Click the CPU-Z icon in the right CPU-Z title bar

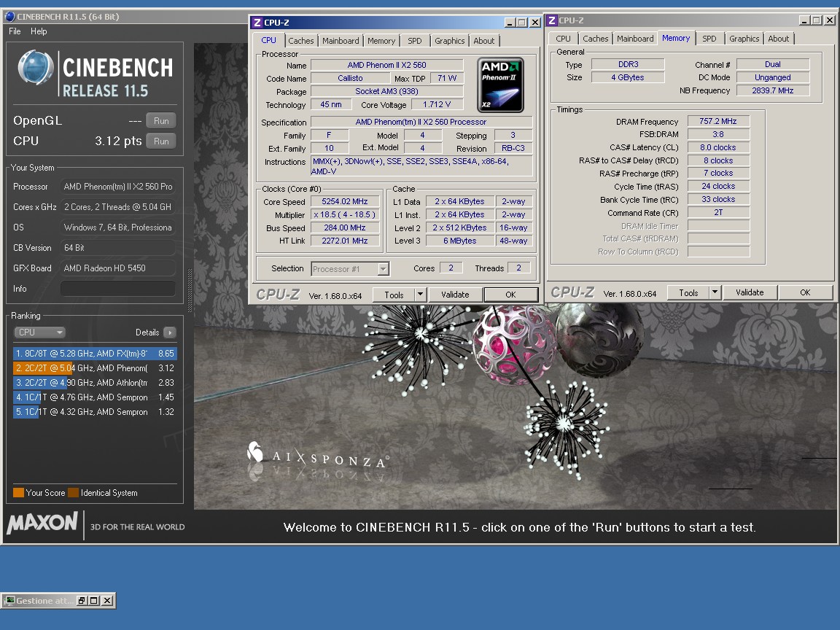[552, 20]
